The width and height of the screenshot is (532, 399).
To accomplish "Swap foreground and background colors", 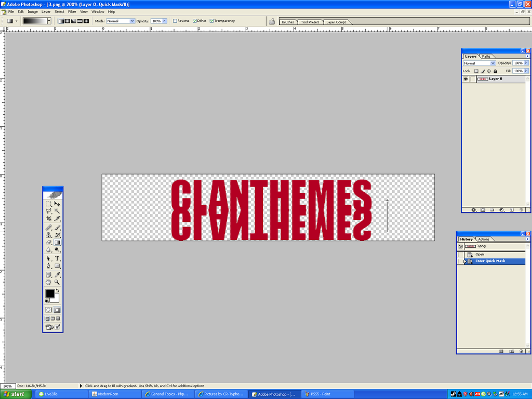I will 57,291.
